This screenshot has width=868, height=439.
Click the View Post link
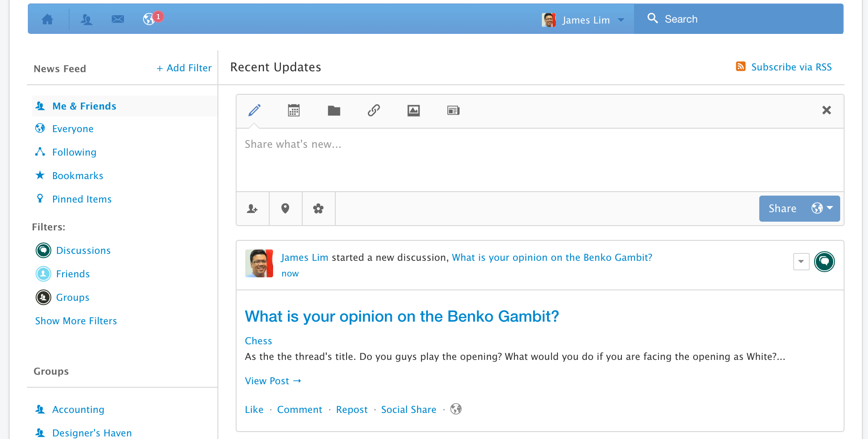(x=273, y=381)
